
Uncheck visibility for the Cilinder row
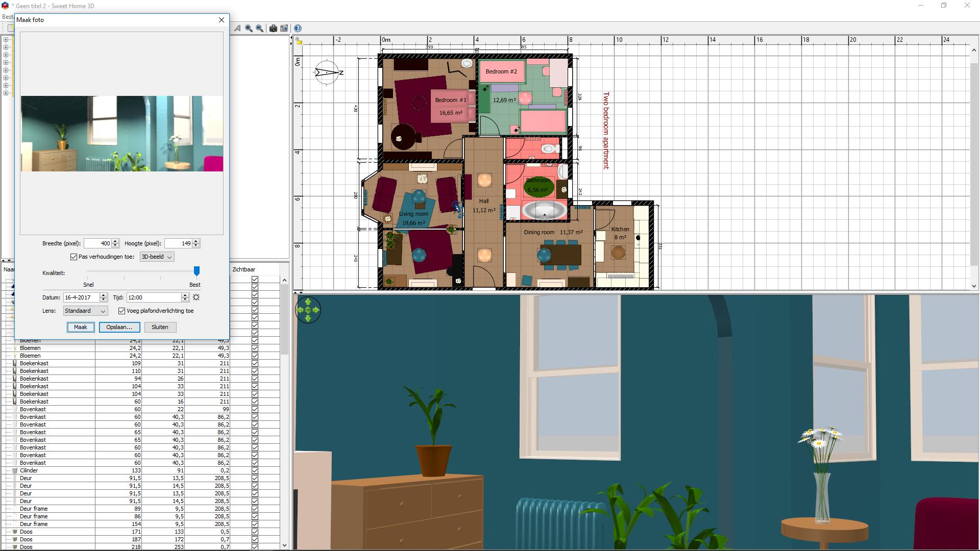[255, 470]
